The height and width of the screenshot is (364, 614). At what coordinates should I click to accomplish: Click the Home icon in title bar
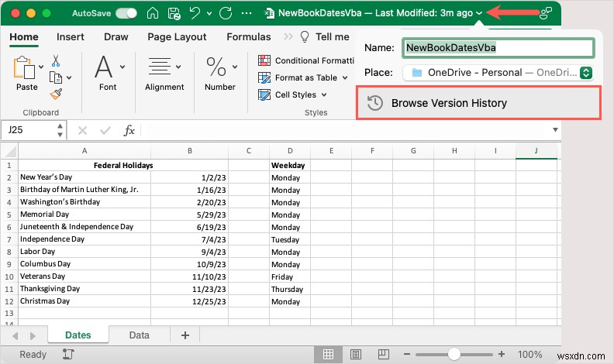(x=152, y=13)
